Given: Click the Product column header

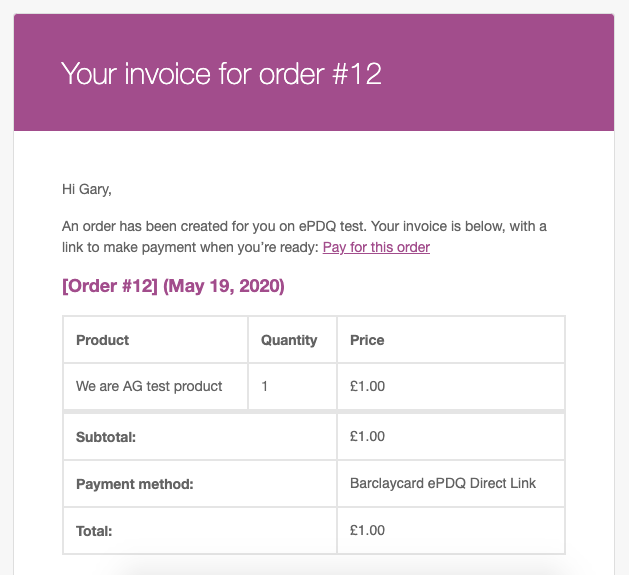Looking at the screenshot, I should click(102, 340).
